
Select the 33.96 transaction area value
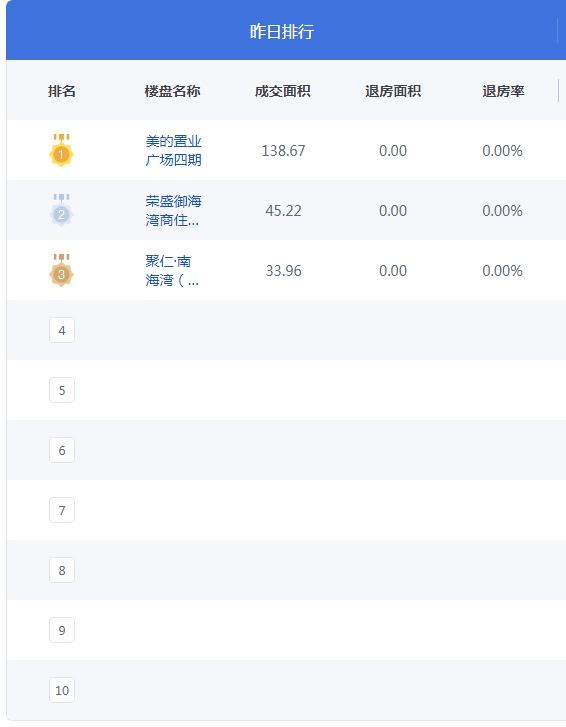(x=283, y=270)
